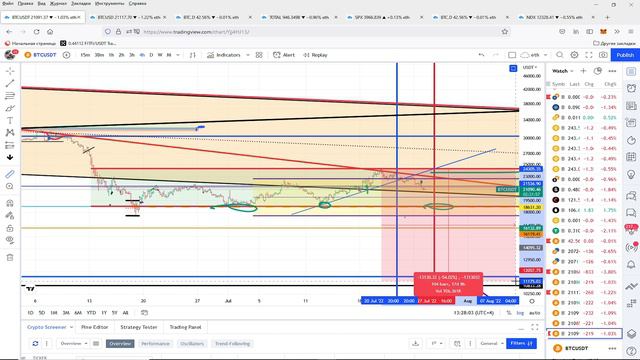Add a symbol to the watchlist
Image resolution: width=640 pixels, height=360 pixels.
[583, 71]
